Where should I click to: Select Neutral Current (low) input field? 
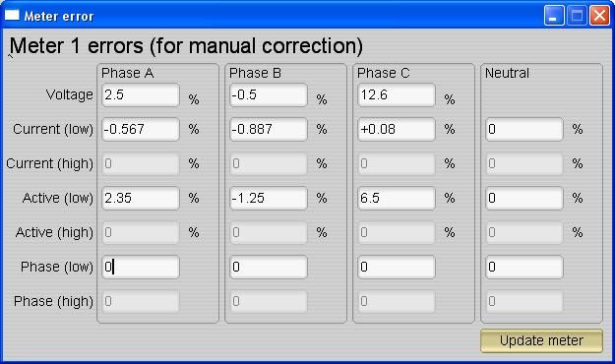524,129
